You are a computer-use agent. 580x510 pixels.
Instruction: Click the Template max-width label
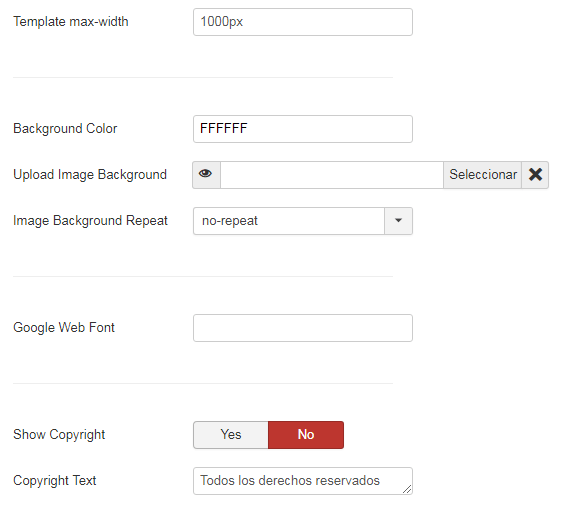(71, 21)
